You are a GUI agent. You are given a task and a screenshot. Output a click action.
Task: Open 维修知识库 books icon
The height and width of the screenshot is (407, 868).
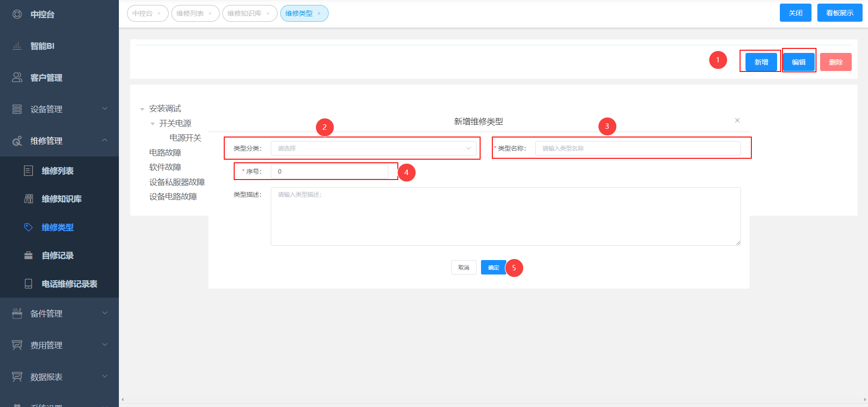pos(28,199)
